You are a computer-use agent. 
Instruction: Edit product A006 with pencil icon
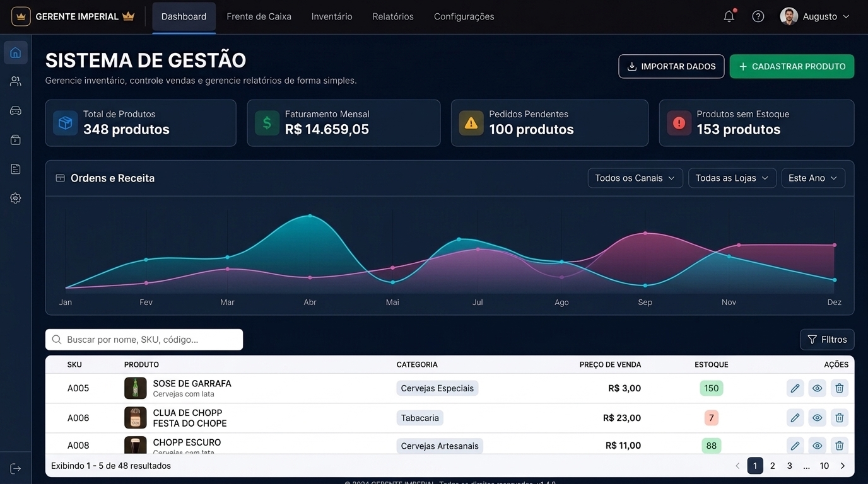[x=795, y=418]
